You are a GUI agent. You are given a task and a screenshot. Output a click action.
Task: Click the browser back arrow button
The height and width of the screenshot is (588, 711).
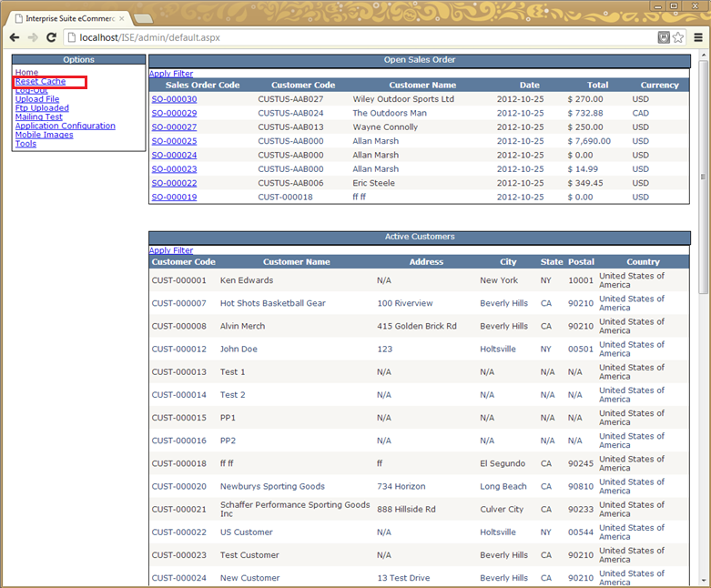point(15,37)
